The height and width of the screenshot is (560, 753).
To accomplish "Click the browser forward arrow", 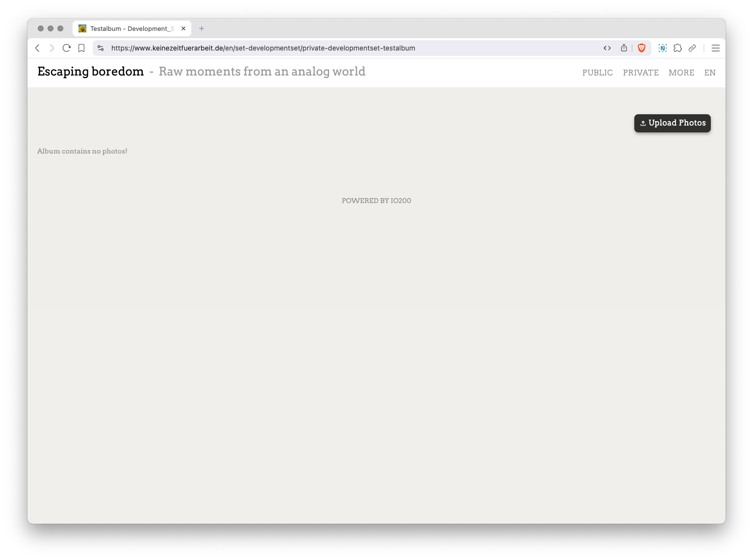I will [x=52, y=48].
